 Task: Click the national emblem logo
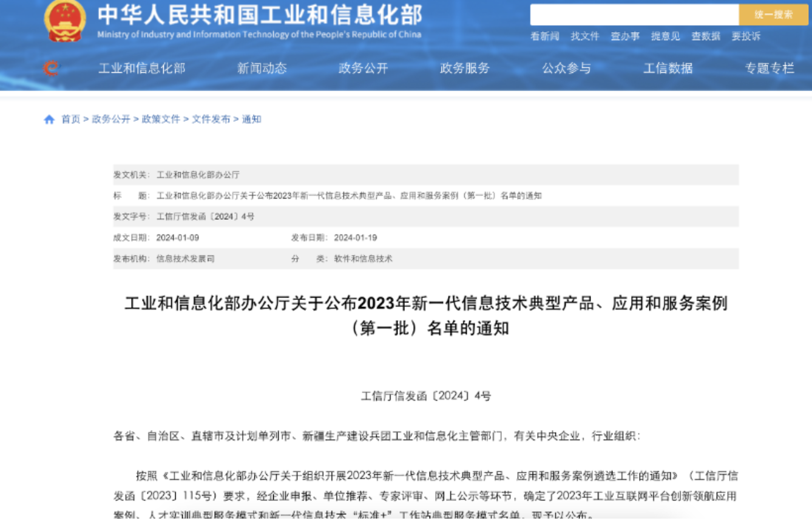coord(65,21)
